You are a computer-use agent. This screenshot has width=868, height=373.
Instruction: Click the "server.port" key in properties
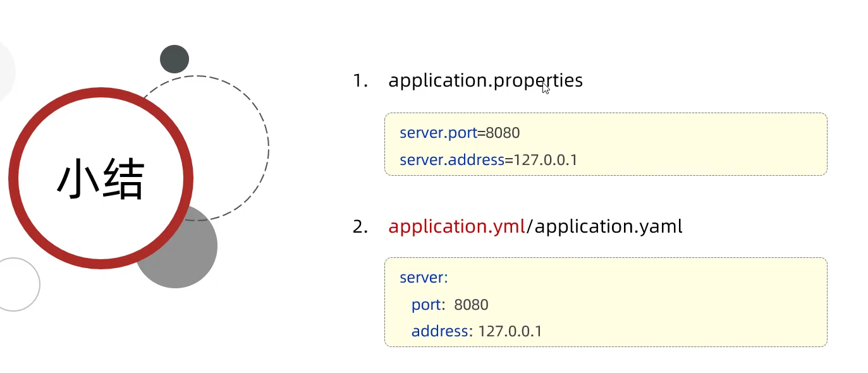[x=438, y=133]
